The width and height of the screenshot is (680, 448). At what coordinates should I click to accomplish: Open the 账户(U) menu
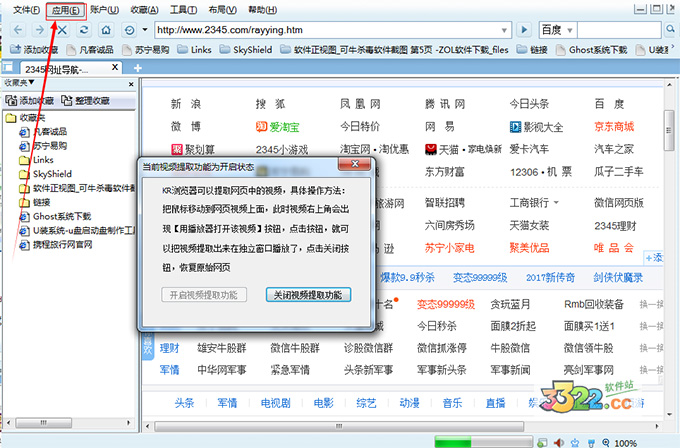(x=105, y=10)
